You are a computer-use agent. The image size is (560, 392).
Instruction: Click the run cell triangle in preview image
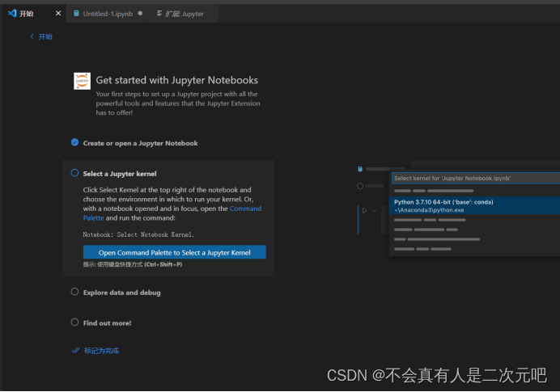(365, 210)
